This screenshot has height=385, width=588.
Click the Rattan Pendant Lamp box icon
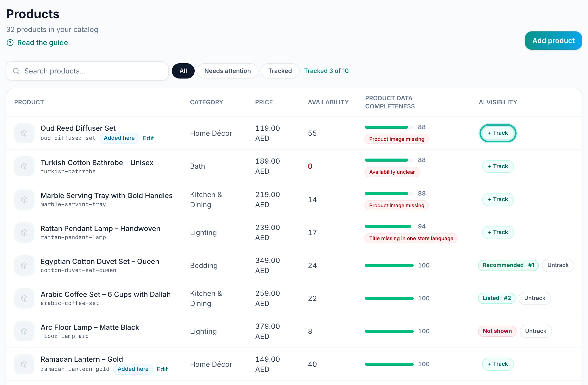[24, 233]
